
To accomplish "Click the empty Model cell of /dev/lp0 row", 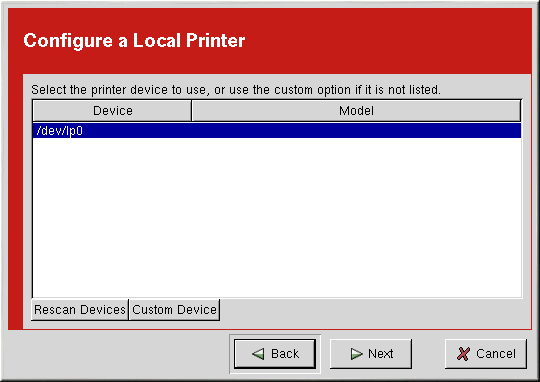I will pyautogui.click(x=356, y=131).
